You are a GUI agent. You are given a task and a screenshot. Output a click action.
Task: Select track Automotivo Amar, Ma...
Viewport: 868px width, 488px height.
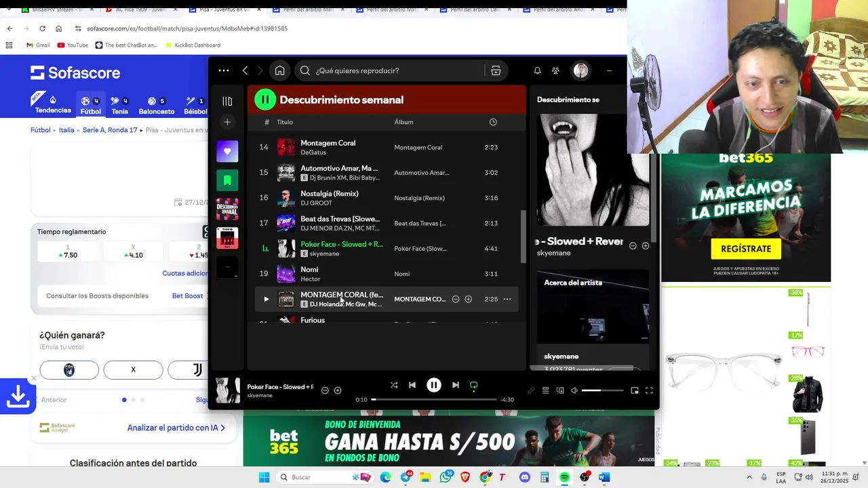click(387, 173)
